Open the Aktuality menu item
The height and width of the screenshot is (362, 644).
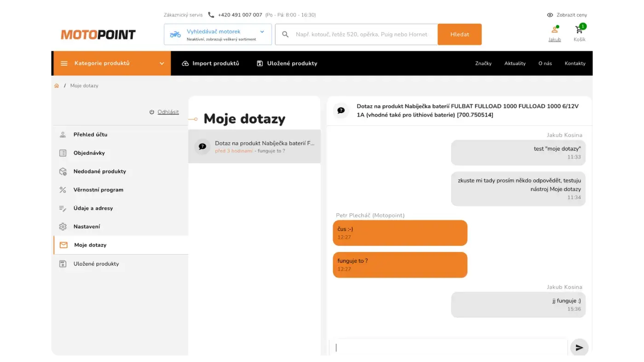coord(515,63)
